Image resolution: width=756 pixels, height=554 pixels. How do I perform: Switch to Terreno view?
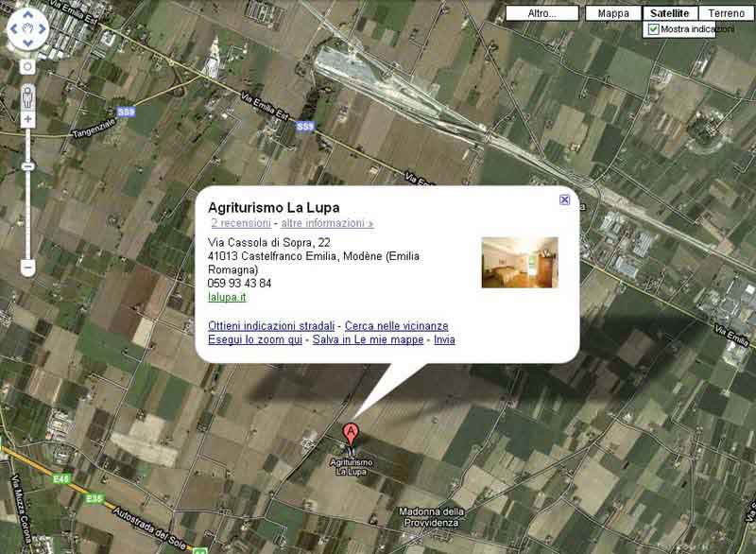[726, 13]
